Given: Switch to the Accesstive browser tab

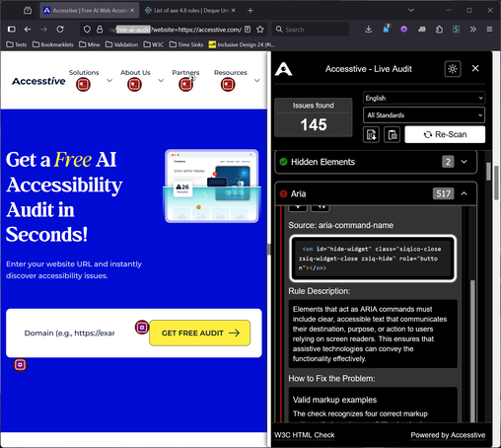Looking at the screenshot, I should pos(90,11).
